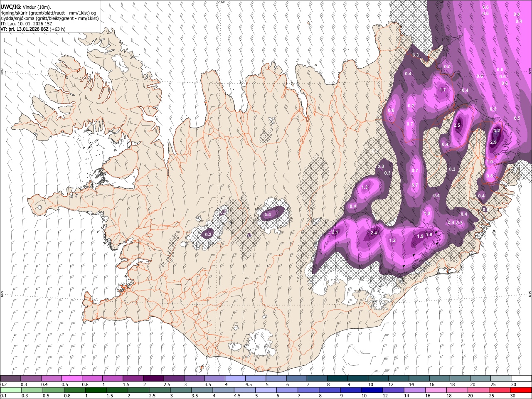Screen dimensions: 532x399
Task: Click the '0.2' label under the upper legend
Action: (x=3, y=384)
